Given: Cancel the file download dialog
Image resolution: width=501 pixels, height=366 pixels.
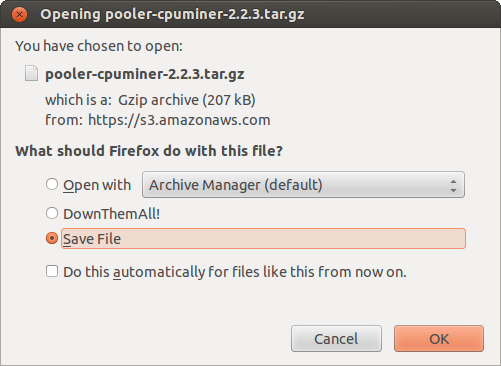Looking at the screenshot, I should [336, 339].
